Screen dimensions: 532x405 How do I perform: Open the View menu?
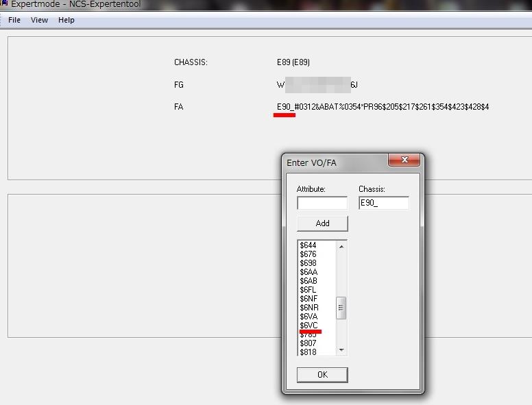(x=39, y=20)
